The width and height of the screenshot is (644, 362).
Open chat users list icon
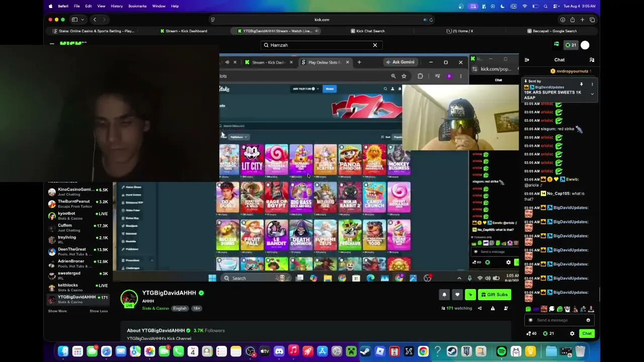pos(592,60)
